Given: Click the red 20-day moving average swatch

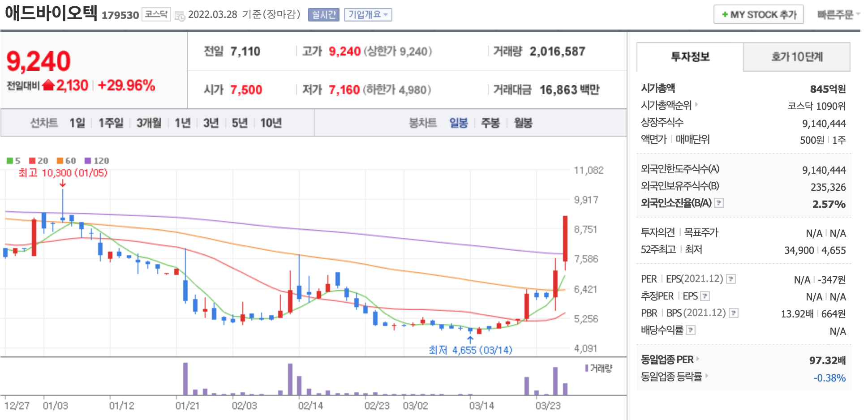Looking at the screenshot, I should (x=32, y=161).
